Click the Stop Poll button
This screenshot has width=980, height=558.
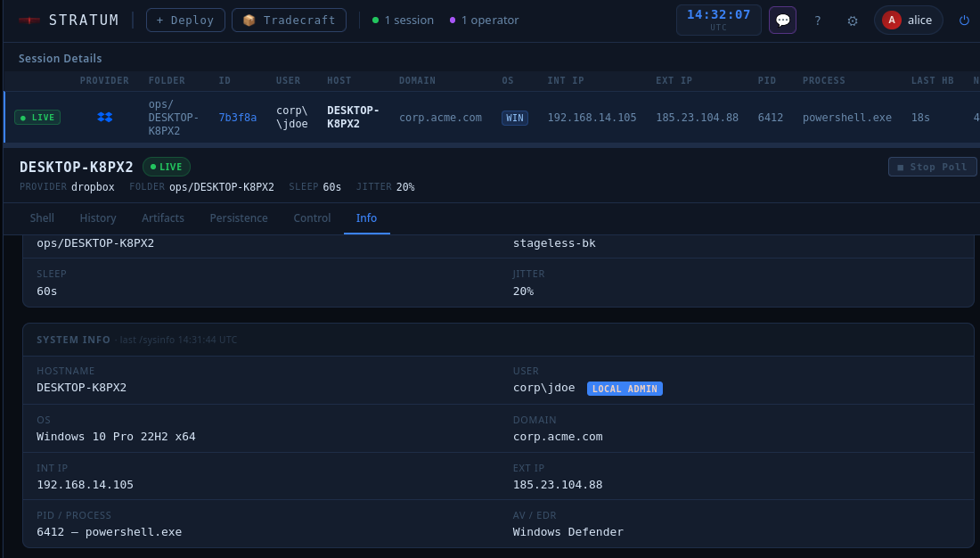click(x=933, y=167)
